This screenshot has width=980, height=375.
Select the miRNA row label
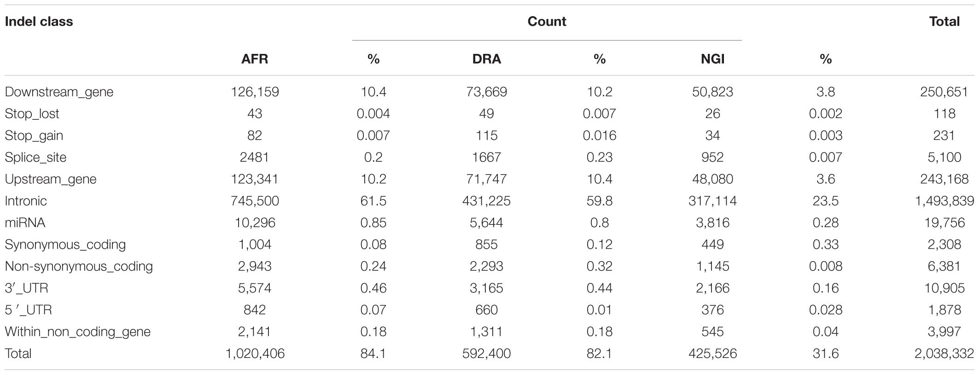pos(25,223)
